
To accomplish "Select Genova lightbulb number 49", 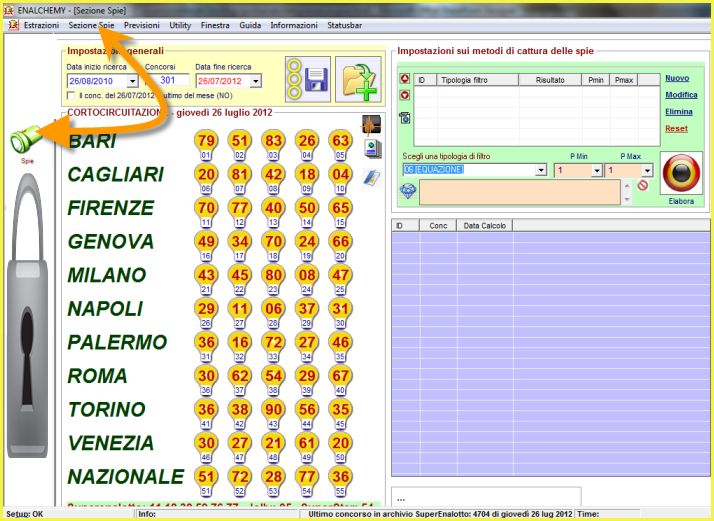I will [x=206, y=246].
